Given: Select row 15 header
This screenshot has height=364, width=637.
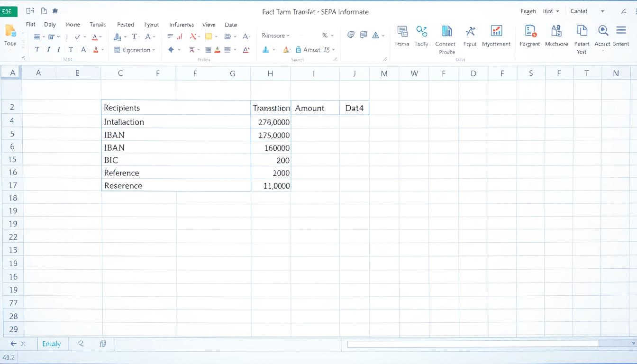Looking at the screenshot, I should point(12,160).
